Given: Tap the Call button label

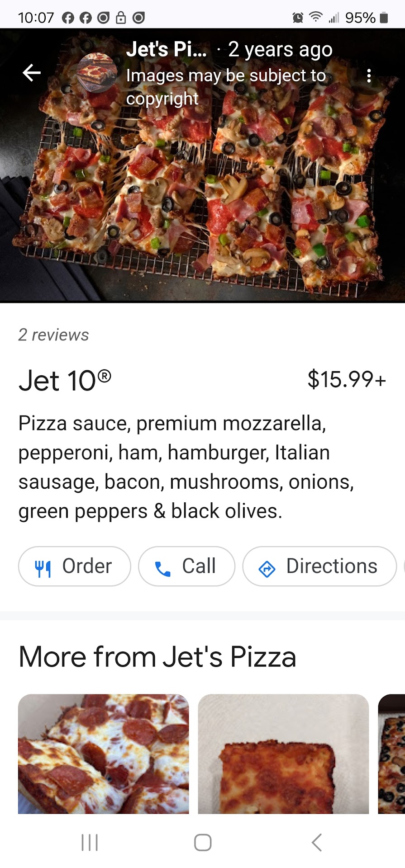Looking at the screenshot, I should 199,566.
